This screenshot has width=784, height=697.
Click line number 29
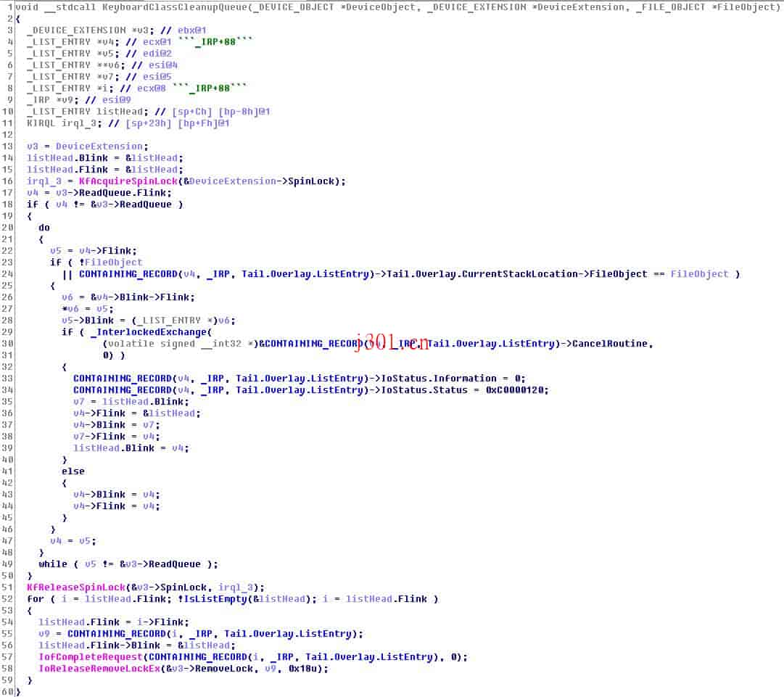7,332
